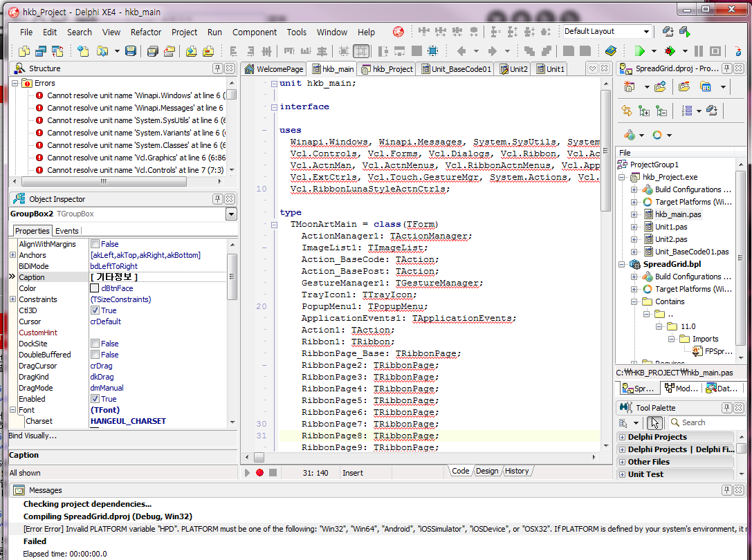The image size is (752, 560).
Task: Click the Help contents book icon
Action: (x=610, y=51)
